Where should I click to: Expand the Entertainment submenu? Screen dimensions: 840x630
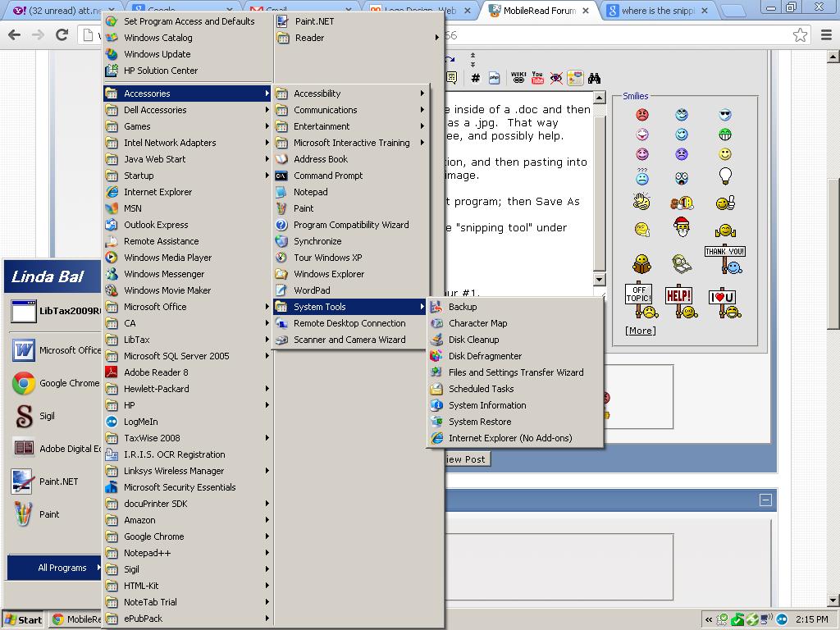click(350, 126)
